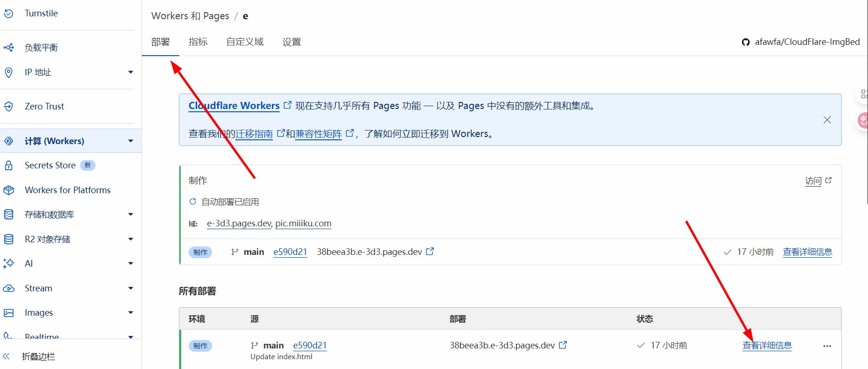Screen dimensions: 868x369
Task: Expand the Stream section arrow
Action: point(131,288)
